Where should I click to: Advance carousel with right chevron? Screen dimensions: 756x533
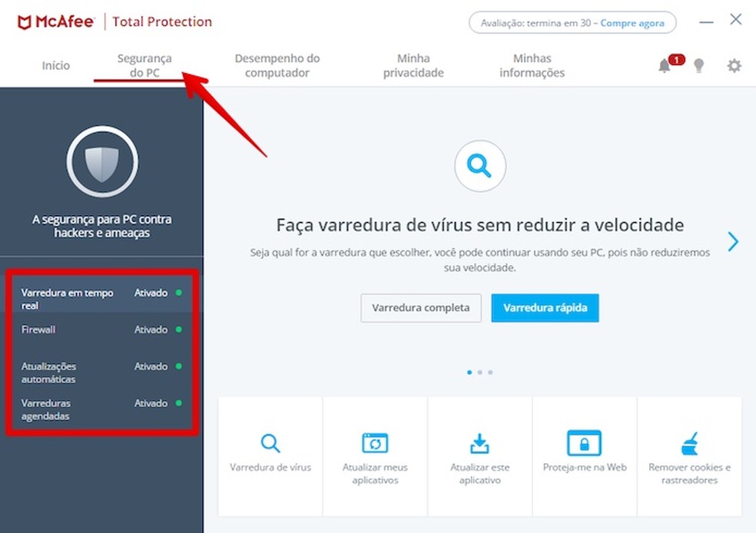[733, 241]
